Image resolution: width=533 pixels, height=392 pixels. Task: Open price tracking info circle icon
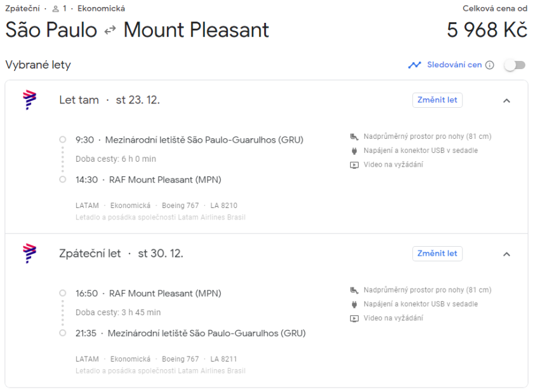[x=489, y=65]
